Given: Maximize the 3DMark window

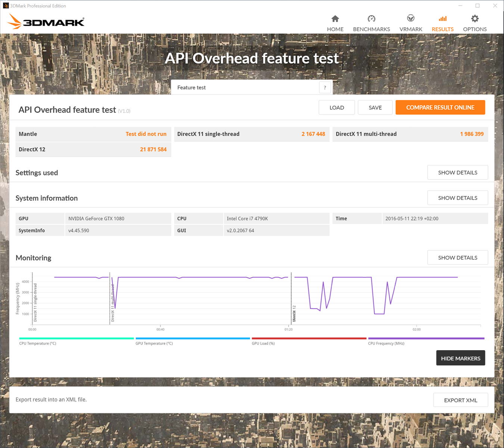Looking at the screenshot, I should coord(477,6).
